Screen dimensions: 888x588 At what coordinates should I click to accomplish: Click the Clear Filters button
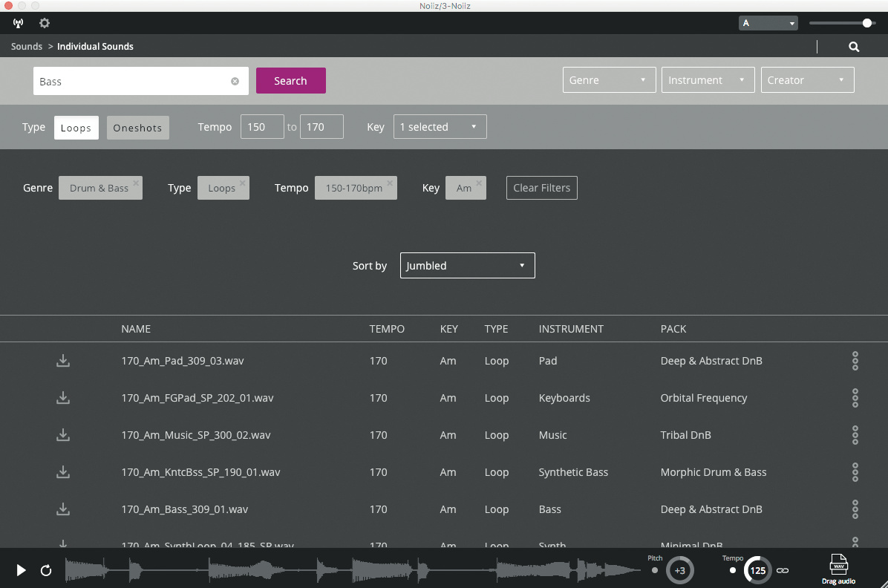[541, 188]
